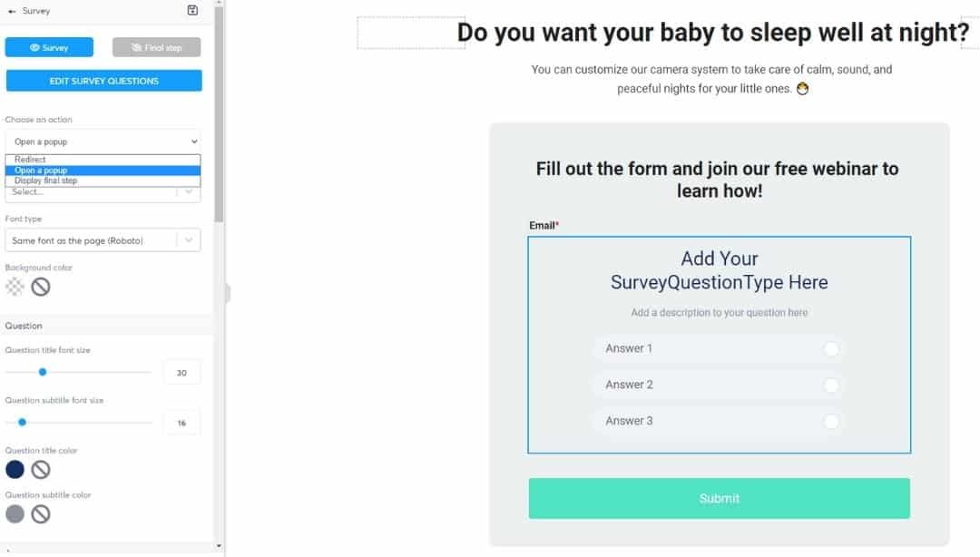Switch to the Final step tab

coord(155,47)
